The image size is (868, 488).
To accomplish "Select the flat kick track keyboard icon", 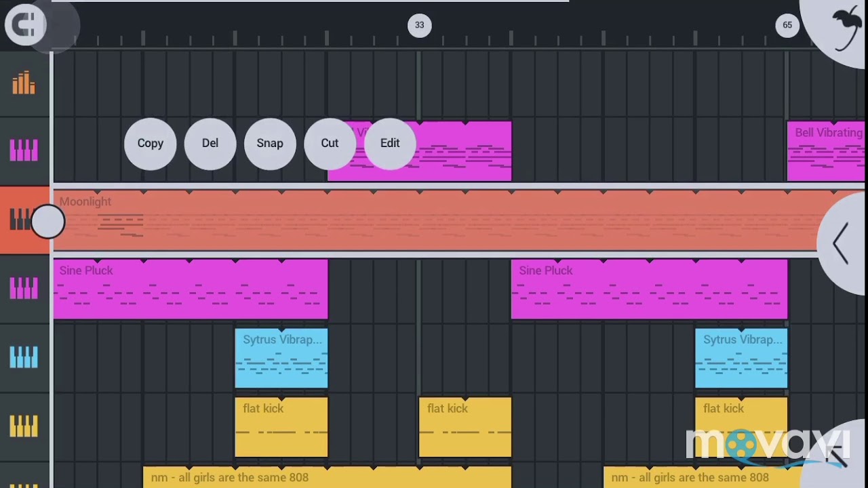I will pyautogui.click(x=24, y=426).
